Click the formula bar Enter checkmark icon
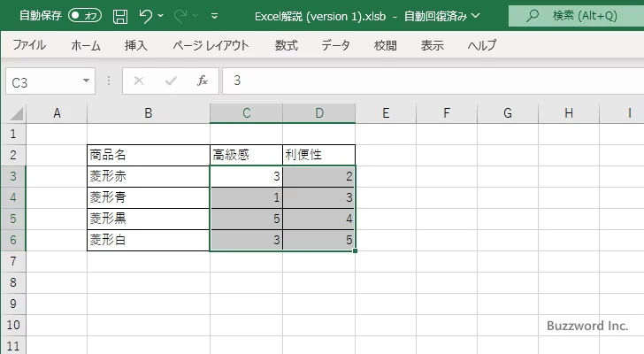 (171, 81)
